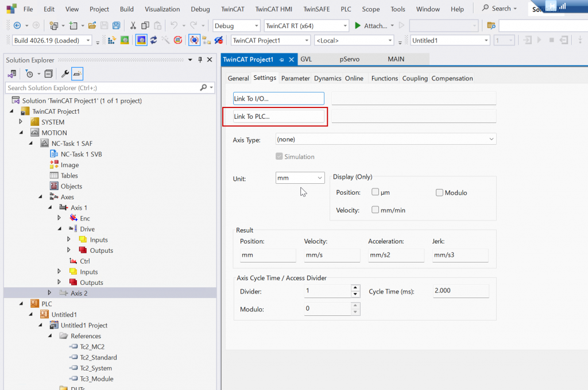Pin the Solution Explorer panel
This screenshot has width=588, height=390.
click(200, 60)
